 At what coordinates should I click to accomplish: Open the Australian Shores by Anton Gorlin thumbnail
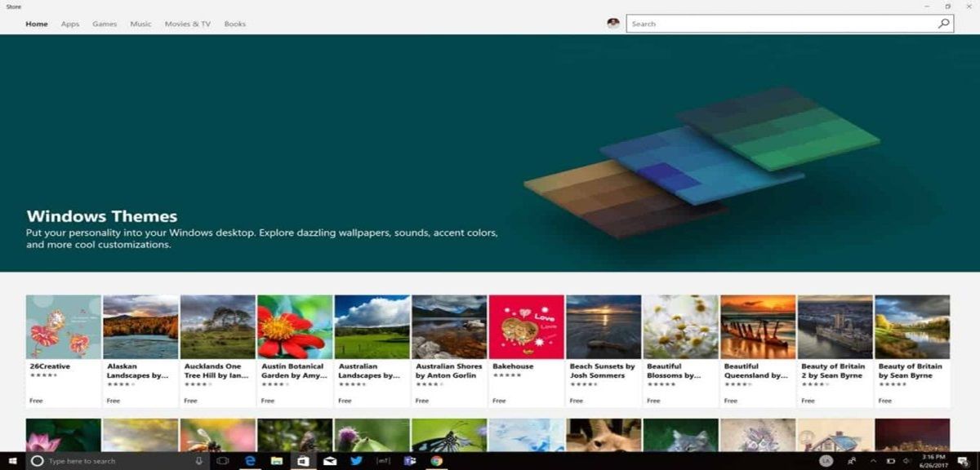[x=449, y=327]
